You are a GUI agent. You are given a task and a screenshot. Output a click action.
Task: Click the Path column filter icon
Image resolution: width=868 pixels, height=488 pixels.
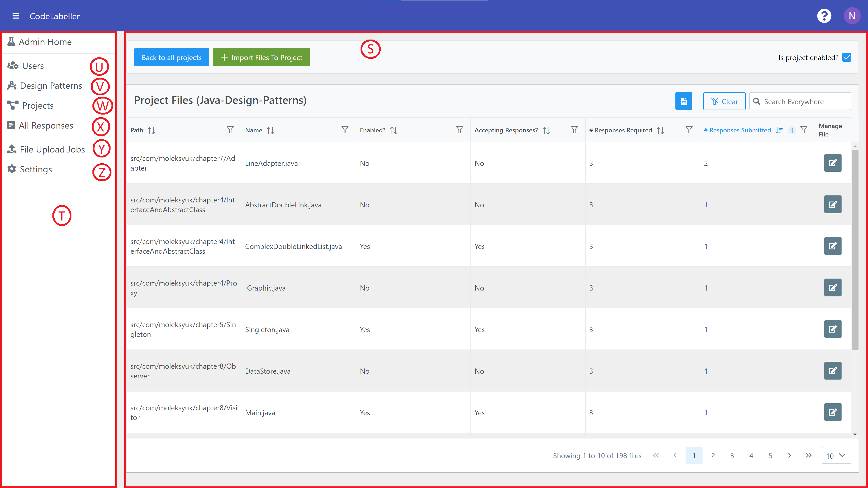[230, 130]
